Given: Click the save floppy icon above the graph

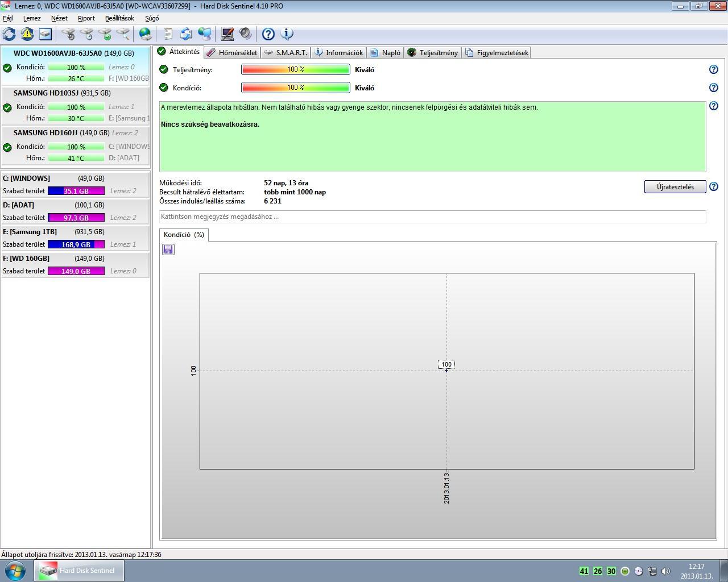Looking at the screenshot, I should 168,250.
